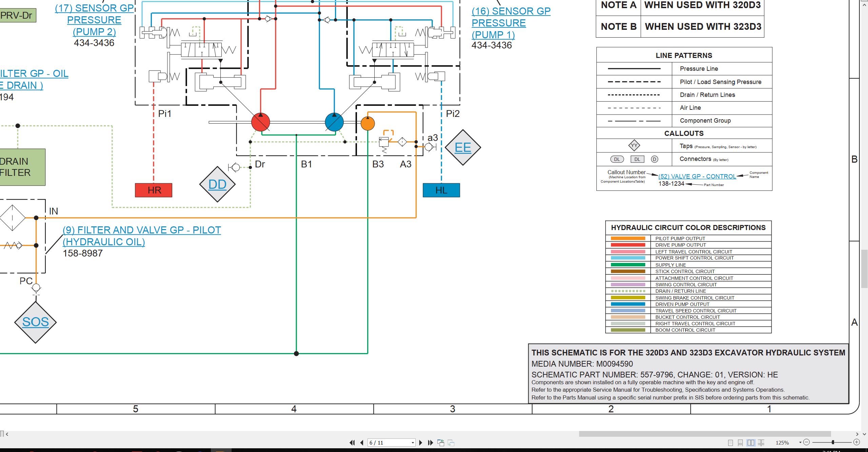Click the horizontal scrollbar thumb
The image size is (868, 452).
(x=705, y=434)
